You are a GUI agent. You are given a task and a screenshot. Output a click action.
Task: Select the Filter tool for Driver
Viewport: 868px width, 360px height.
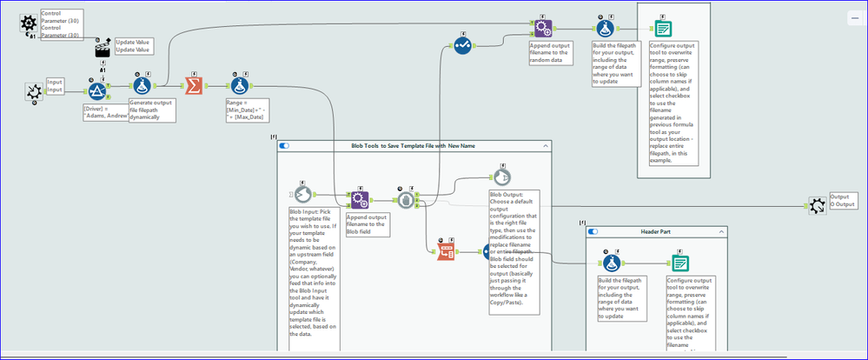(x=97, y=91)
